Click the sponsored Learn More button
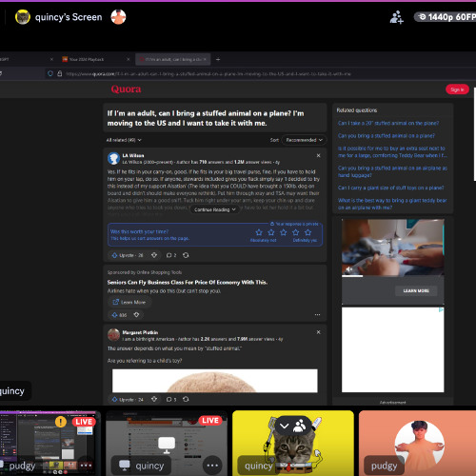 (129, 302)
